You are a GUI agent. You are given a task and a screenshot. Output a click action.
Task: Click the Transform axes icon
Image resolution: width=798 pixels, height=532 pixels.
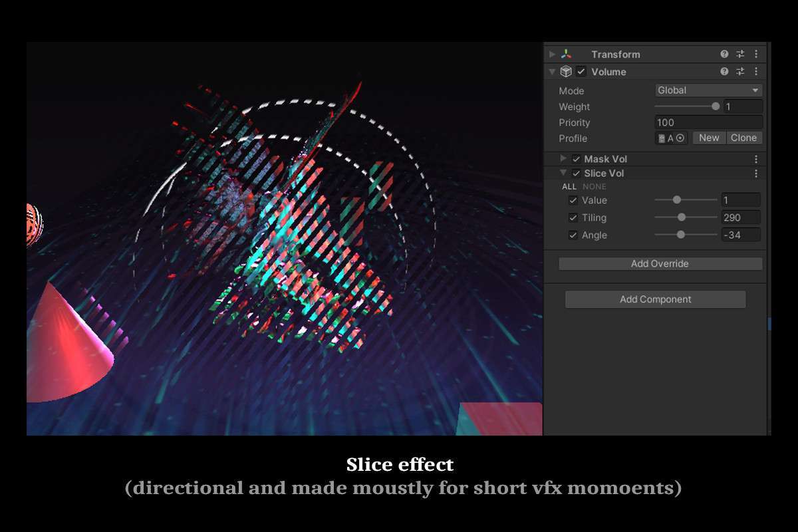pos(566,55)
